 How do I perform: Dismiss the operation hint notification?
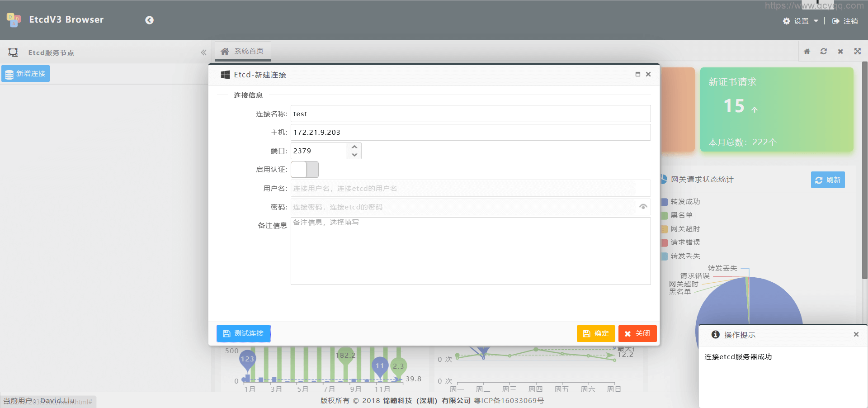[856, 334]
